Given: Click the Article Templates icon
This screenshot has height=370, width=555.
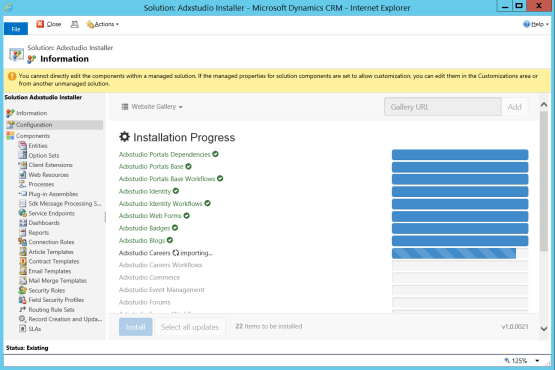Looking at the screenshot, I should [23, 252].
